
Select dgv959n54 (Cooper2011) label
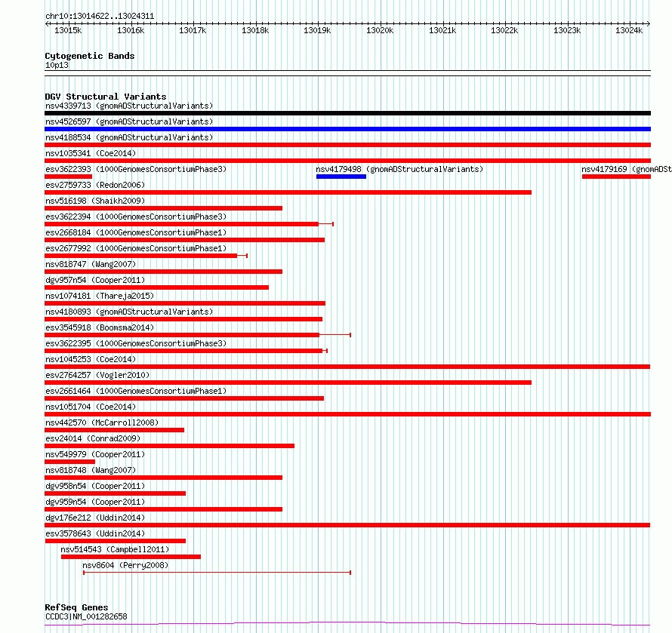pyautogui.click(x=95, y=502)
